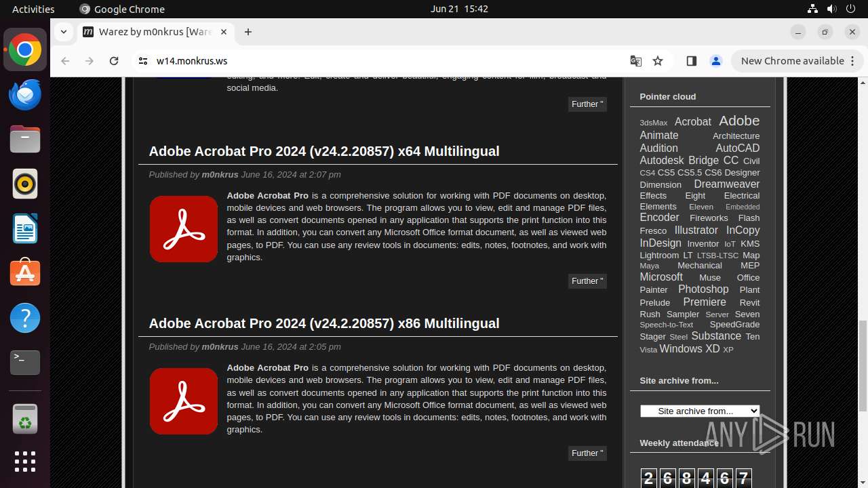Click Further button of the top post
The width and height of the screenshot is (868, 488).
(587, 104)
